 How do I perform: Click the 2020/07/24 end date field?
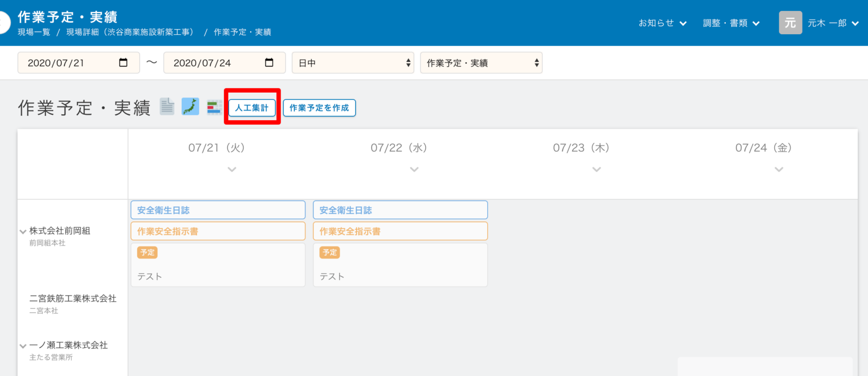[225, 63]
